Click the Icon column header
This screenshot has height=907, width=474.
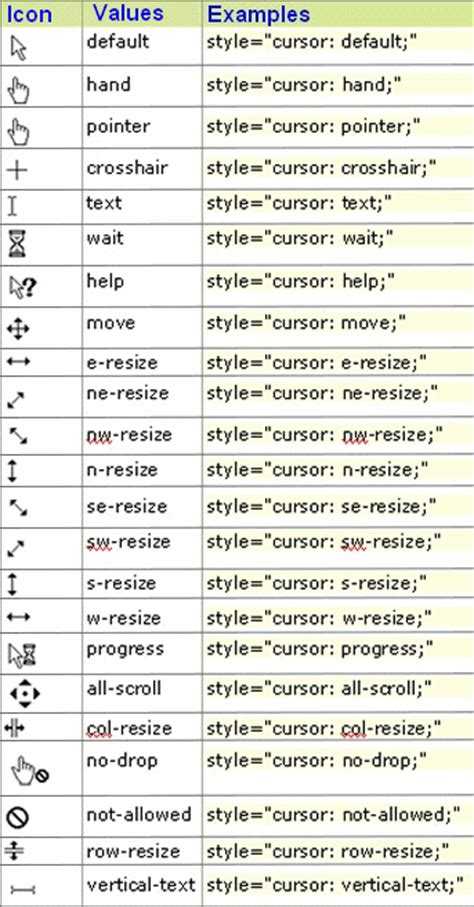point(30,14)
